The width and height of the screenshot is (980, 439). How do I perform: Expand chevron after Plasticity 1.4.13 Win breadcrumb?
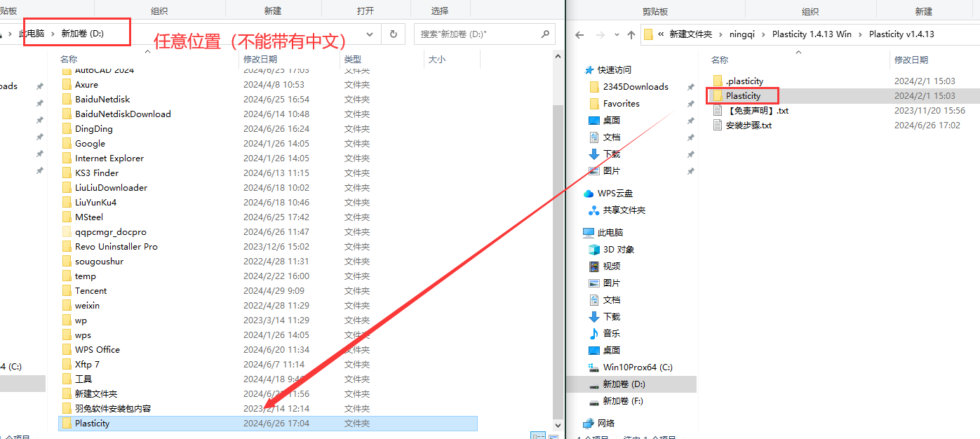point(859,34)
